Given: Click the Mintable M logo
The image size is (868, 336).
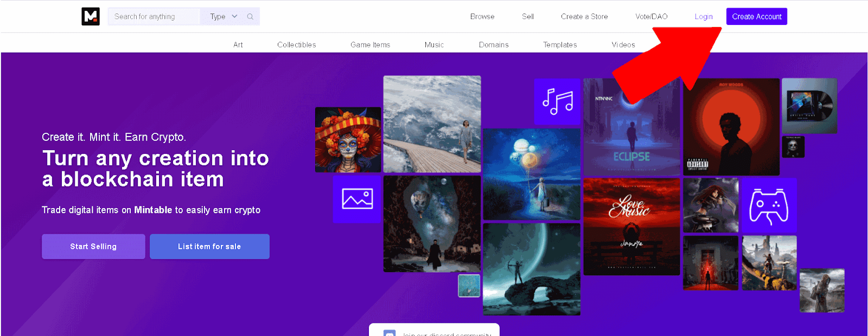Looking at the screenshot, I should click(x=91, y=16).
